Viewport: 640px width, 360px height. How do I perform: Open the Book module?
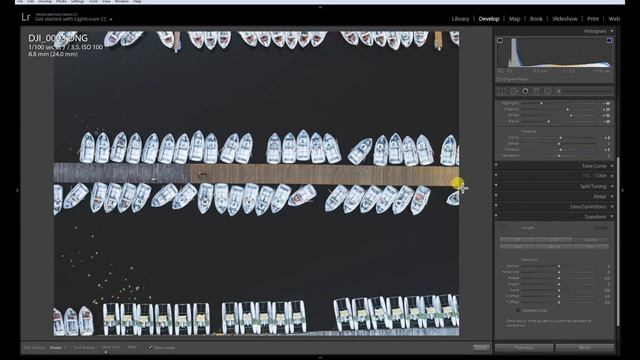536,19
